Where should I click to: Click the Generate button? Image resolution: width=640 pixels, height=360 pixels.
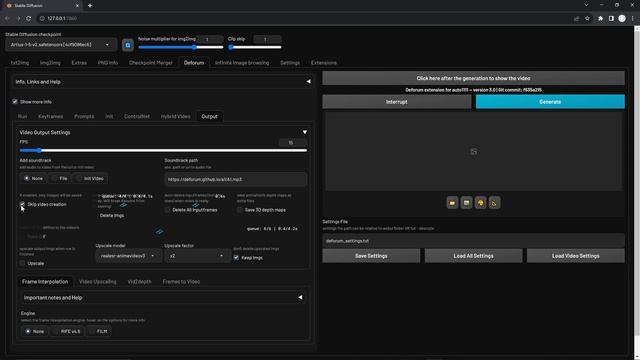tap(550, 102)
